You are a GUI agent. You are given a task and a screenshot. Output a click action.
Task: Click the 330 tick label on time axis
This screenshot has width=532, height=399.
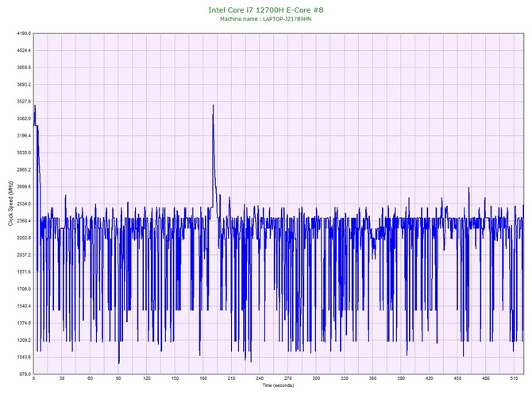click(345, 378)
